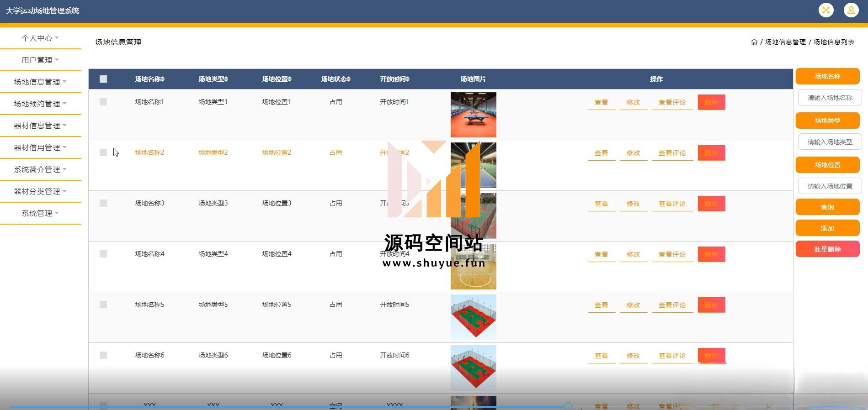
Task: Sort by 场地名称 column arrow
Action: pyautogui.click(x=163, y=79)
